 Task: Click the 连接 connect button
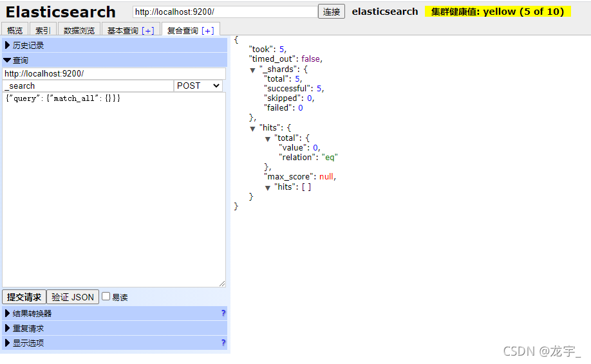click(332, 12)
